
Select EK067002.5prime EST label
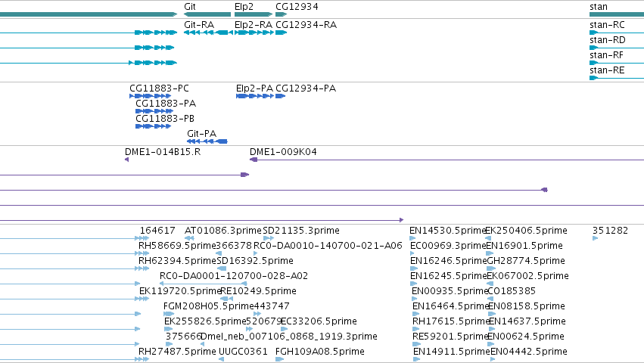click(527, 276)
